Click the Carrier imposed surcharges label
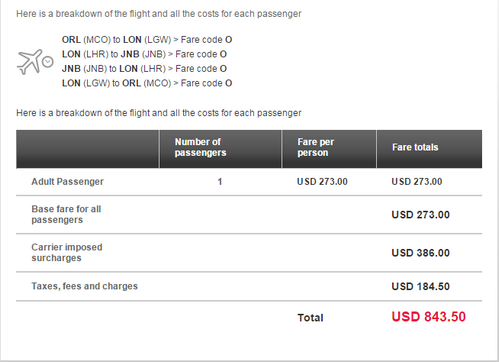The width and height of the screenshot is (499, 362). coord(67,252)
